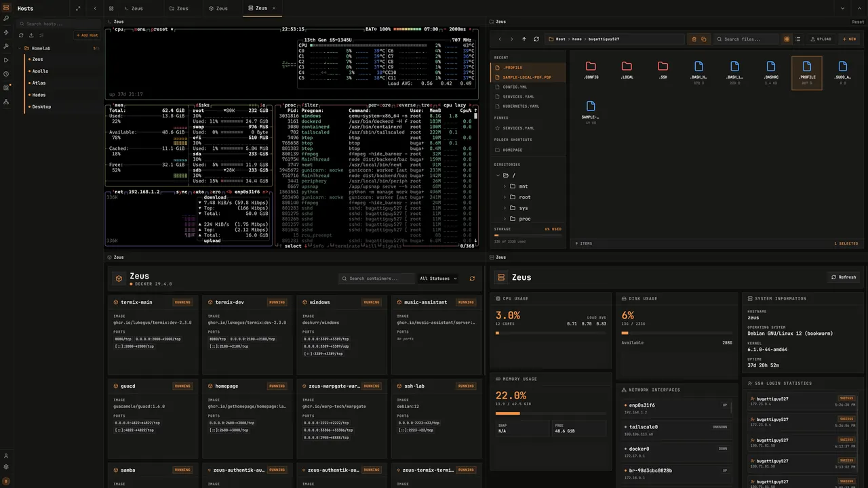Open the All Statuses dropdown

click(438, 279)
